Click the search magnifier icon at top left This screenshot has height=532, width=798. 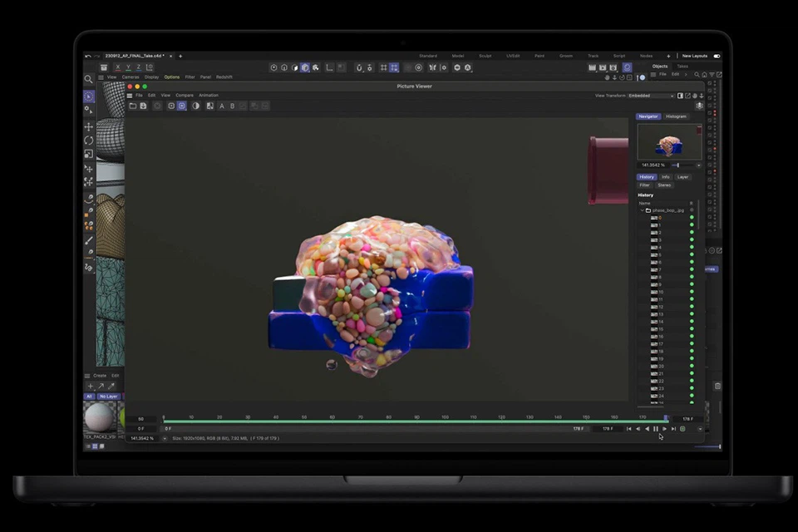89,79
